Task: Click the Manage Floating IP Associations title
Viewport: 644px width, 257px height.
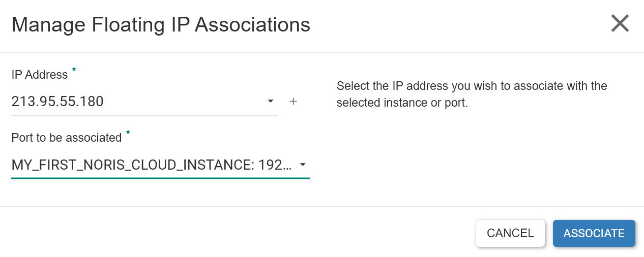Action: [x=161, y=24]
